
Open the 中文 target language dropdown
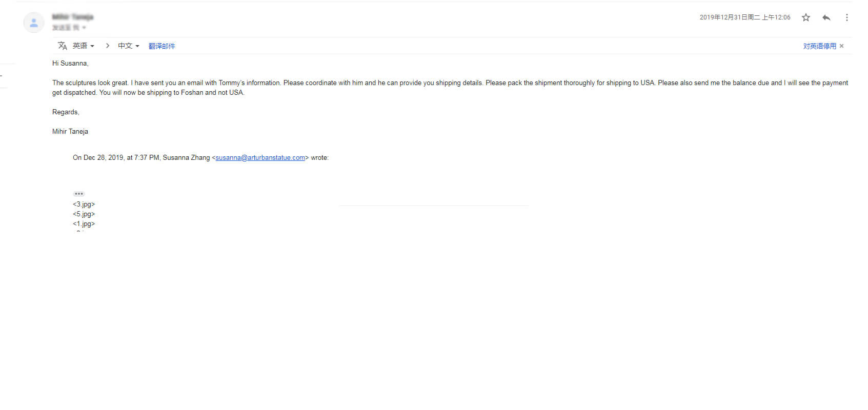click(x=128, y=46)
